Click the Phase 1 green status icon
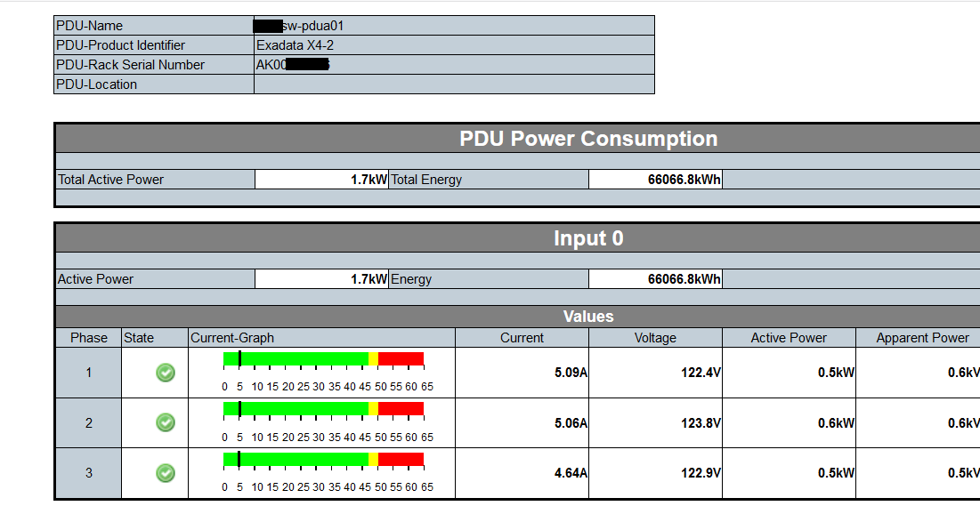This screenshot has height=514, width=980. click(x=165, y=373)
